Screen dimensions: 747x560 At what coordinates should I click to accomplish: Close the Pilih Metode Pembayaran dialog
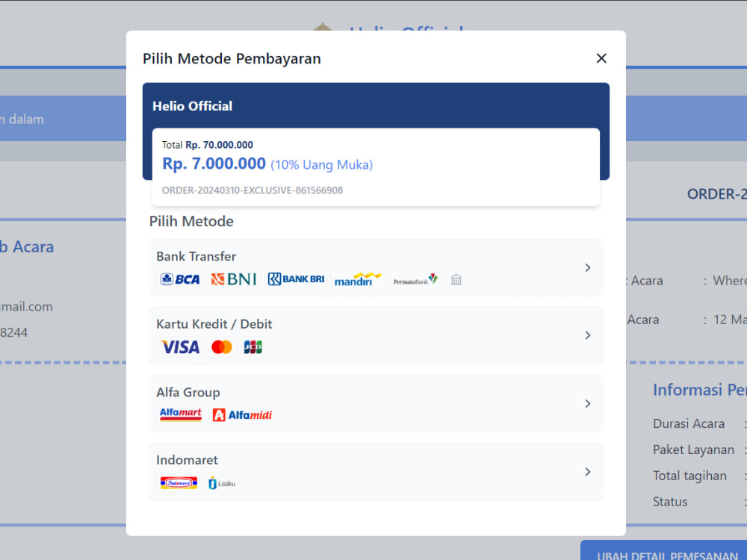pyautogui.click(x=601, y=57)
